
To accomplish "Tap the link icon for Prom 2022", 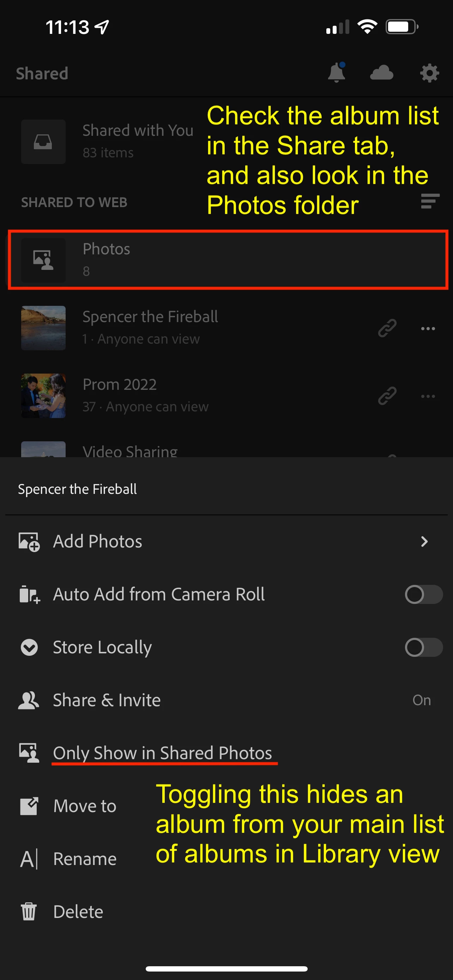I will [x=387, y=396].
